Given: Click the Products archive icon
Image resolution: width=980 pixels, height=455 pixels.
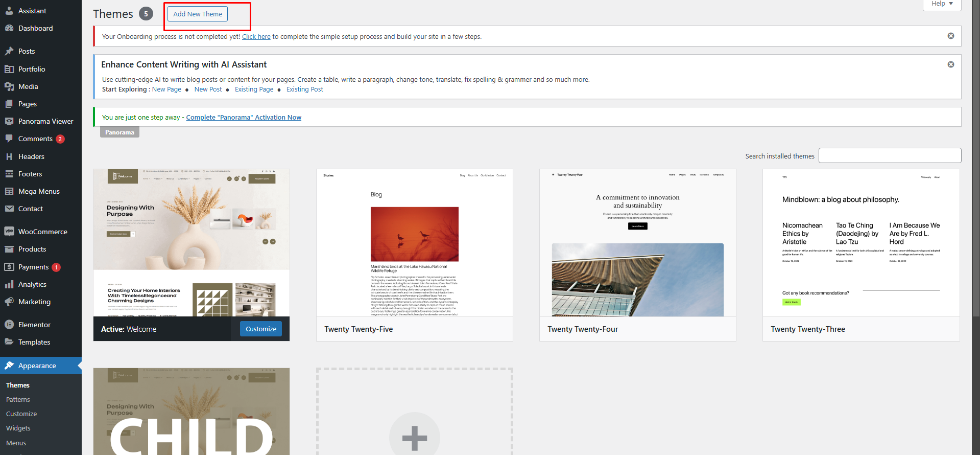Looking at the screenshot, I should (x=9, y=249).
